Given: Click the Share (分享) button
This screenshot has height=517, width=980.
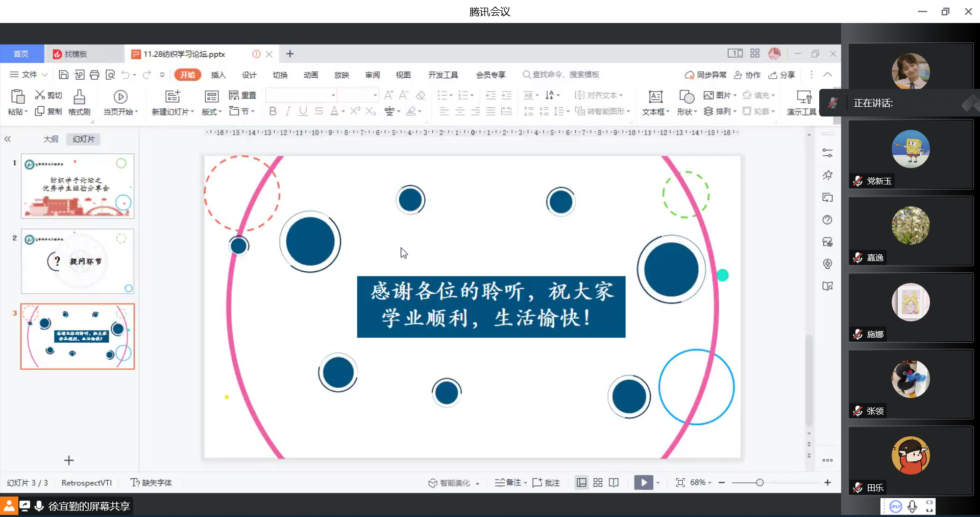Looking at the screenshot, I should (x=782, y=75).
